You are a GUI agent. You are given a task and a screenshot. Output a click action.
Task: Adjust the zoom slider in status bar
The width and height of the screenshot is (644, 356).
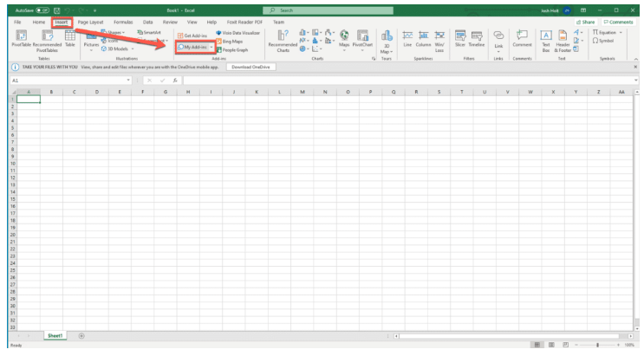pyautogui.click(x=597, y=345)
